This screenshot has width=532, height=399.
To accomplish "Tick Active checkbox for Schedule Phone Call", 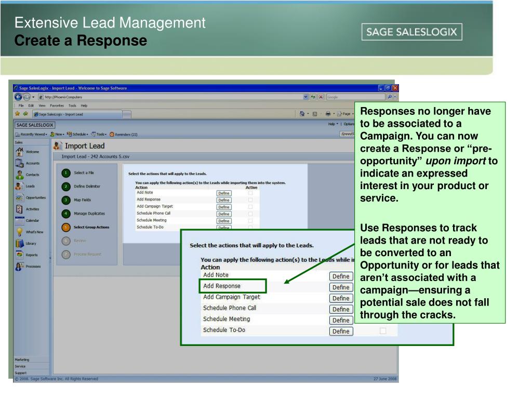I will 250,214.
